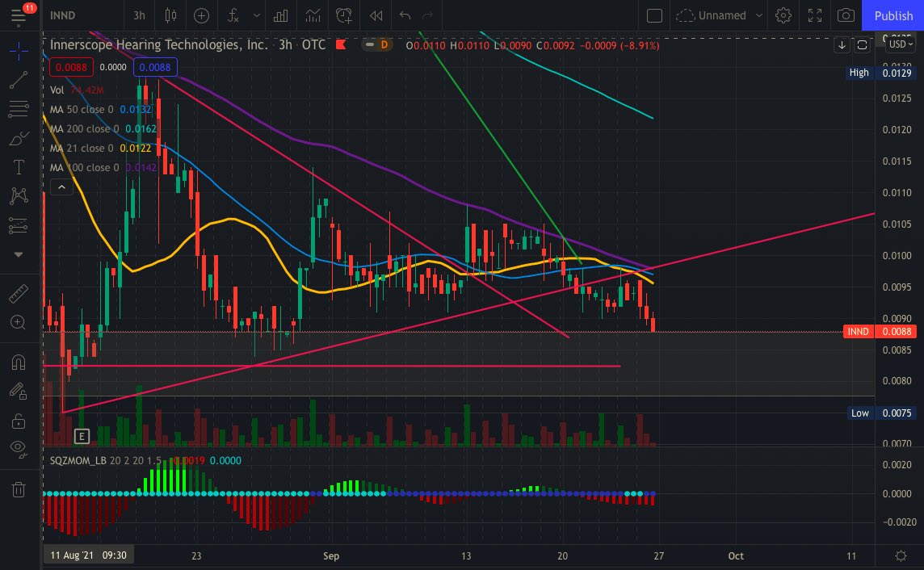This screenshot has height=570, width=924.
Task: Expand more drawing tools arrow
Action: coord(19,254)
